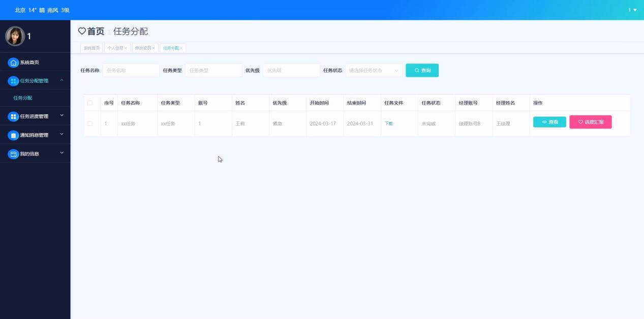Click the 我的信息 card icon
The image size is (644, 319).
pos(13,153)
